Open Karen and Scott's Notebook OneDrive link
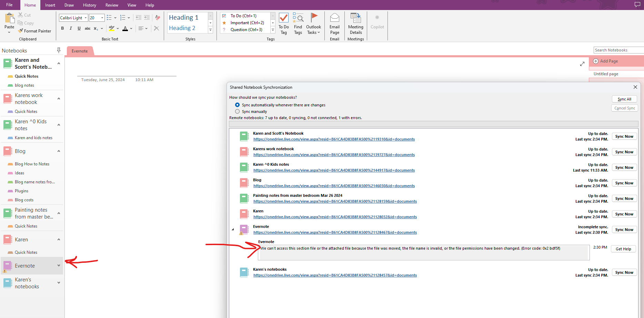Screen dimensions: 644x318 [334, 139]
